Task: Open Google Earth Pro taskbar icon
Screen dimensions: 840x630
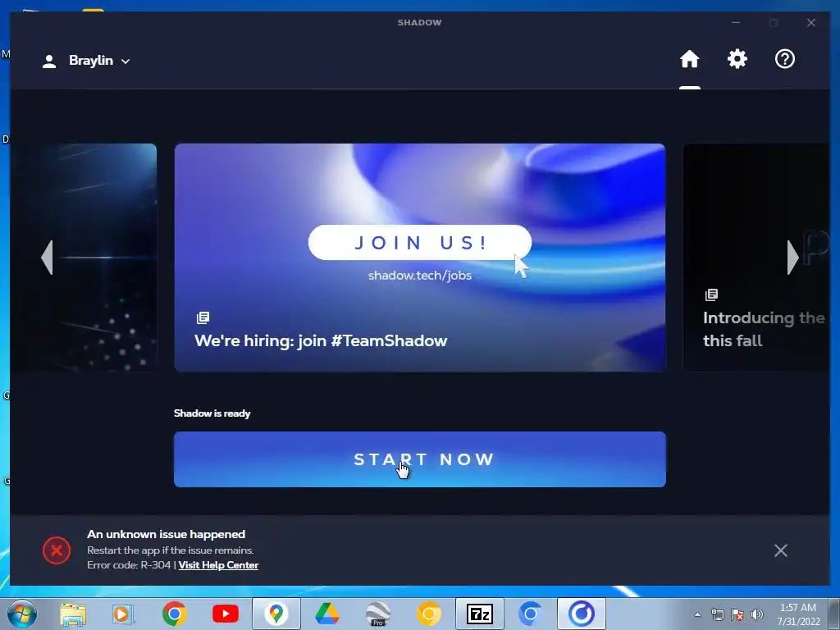Action: pyautogui.click(x=377, y=614)
